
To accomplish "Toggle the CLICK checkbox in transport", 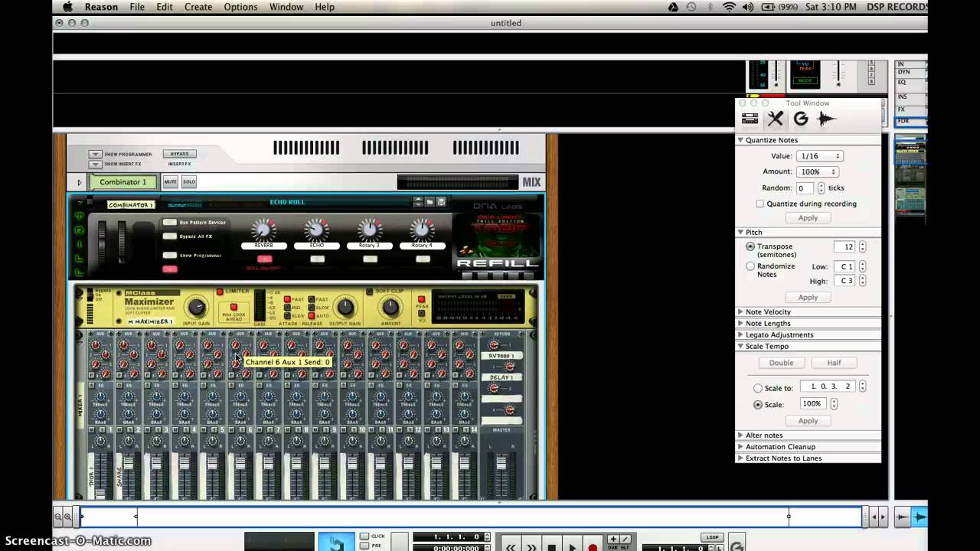I will 364,536.
